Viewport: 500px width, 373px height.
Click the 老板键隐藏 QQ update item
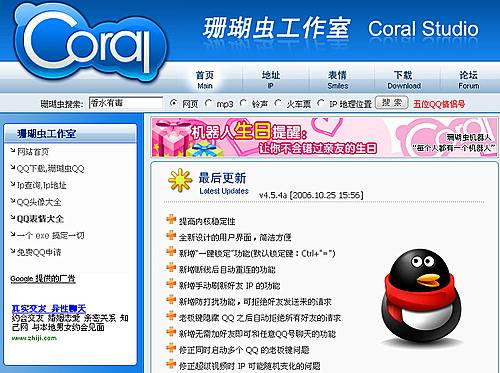260,318
